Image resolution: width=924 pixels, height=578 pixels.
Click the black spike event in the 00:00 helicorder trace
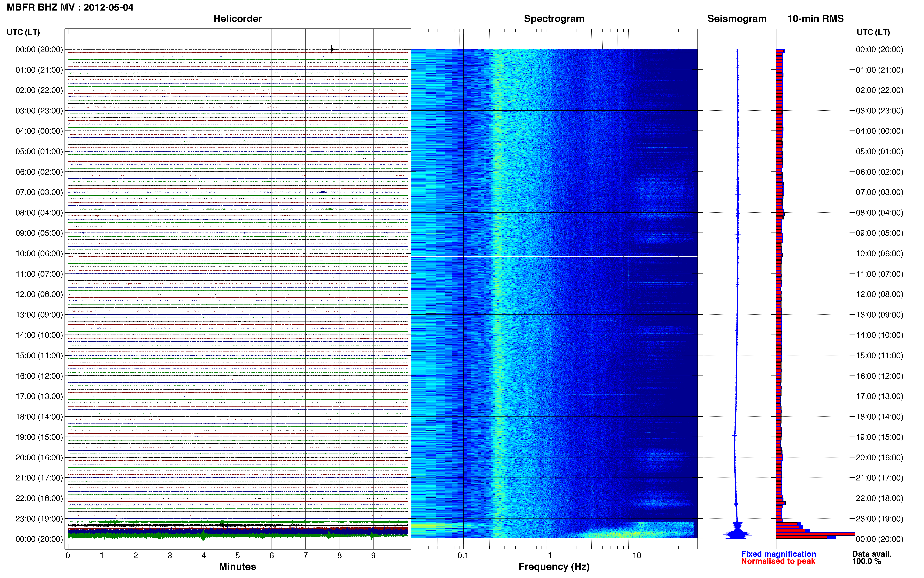pos(332,49)
